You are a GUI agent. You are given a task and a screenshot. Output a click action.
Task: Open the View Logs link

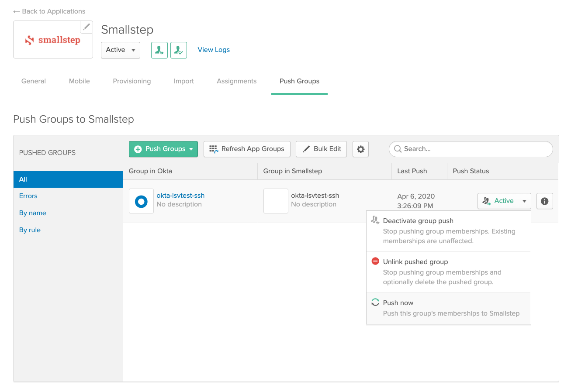(x=214, y=50)
